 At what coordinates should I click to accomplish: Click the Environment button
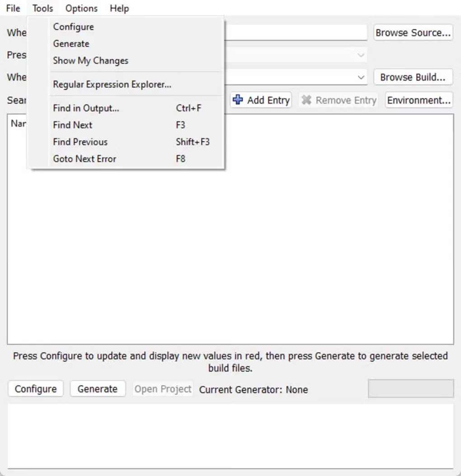tap(419, 100)
